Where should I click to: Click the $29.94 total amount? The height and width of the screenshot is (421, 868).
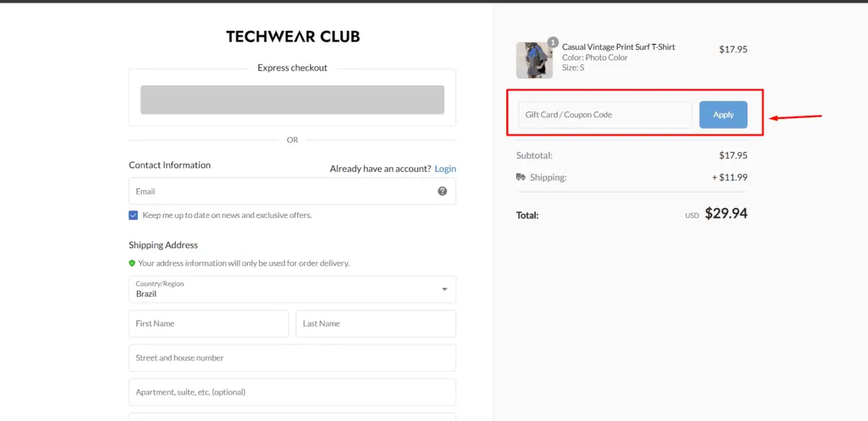(726, 214)
